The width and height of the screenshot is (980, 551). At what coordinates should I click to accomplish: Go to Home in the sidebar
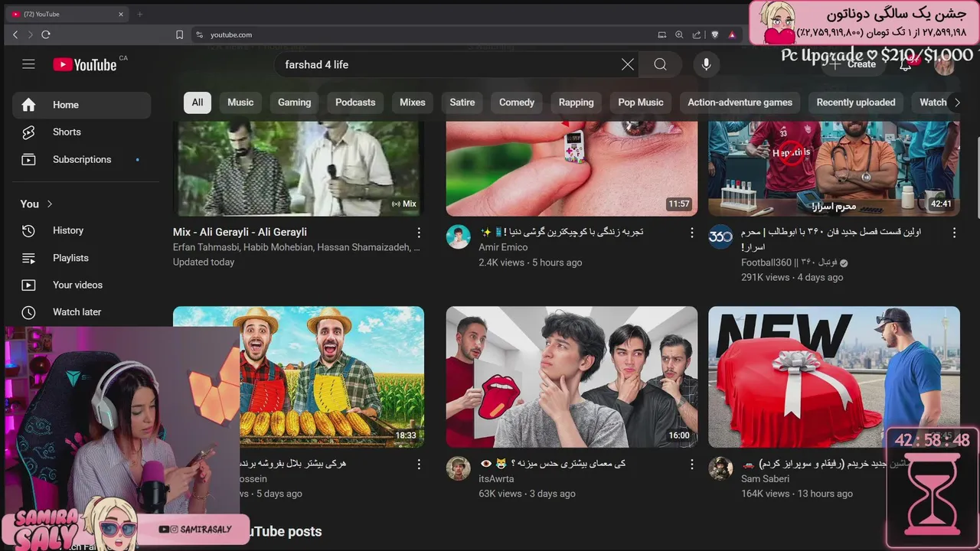[82, 105]
